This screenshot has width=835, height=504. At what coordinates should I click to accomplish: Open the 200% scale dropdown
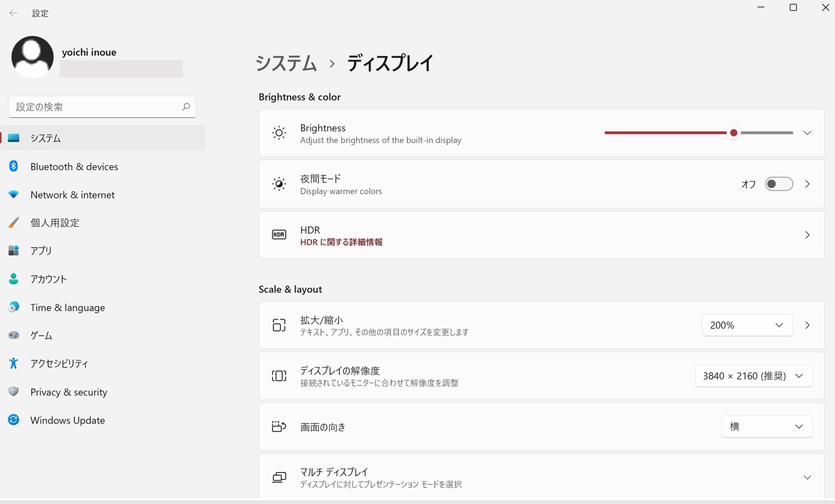pos(747,325)
